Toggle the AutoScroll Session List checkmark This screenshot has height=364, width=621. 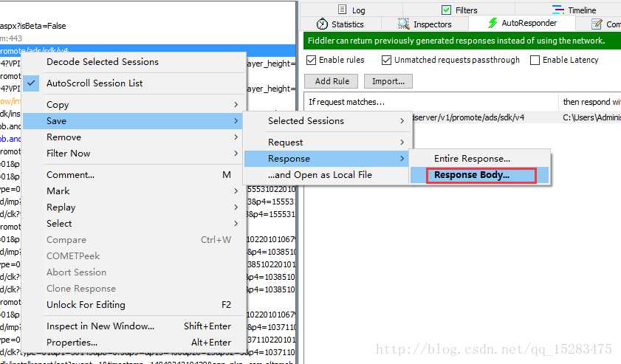(31, 83)
